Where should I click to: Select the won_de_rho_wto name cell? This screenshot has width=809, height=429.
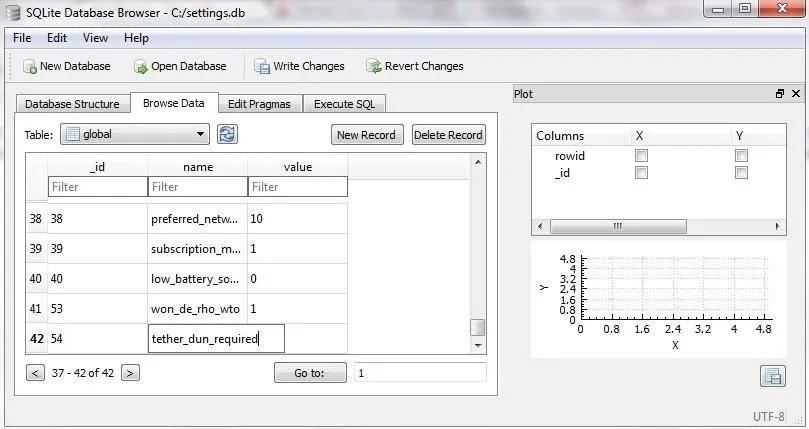(x=198, y=309)
